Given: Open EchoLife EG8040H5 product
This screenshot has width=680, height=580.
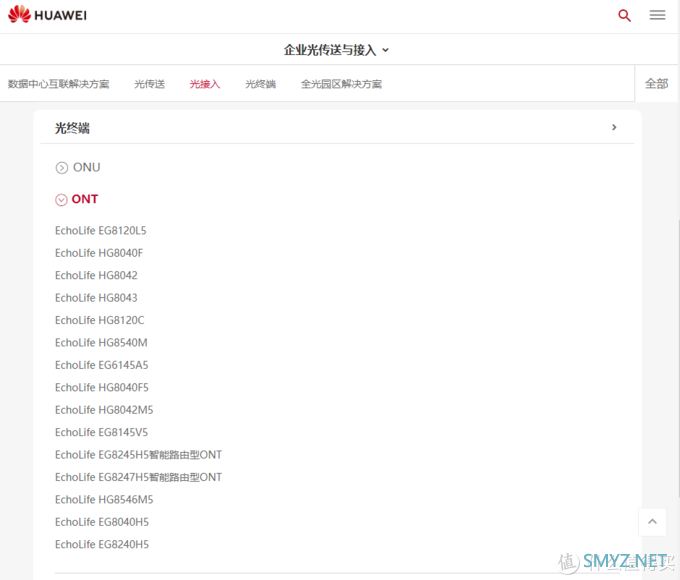Looking at the screenshot, I should (102, 522).
